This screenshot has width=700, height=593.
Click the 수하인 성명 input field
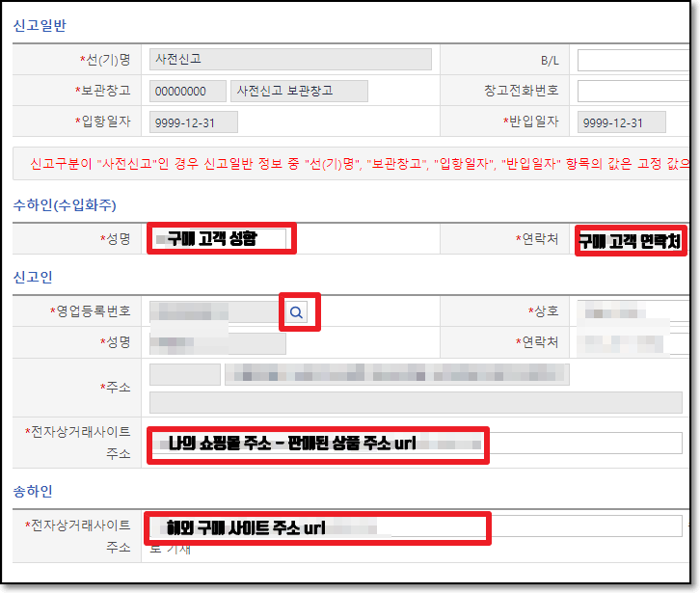(219, 239)
